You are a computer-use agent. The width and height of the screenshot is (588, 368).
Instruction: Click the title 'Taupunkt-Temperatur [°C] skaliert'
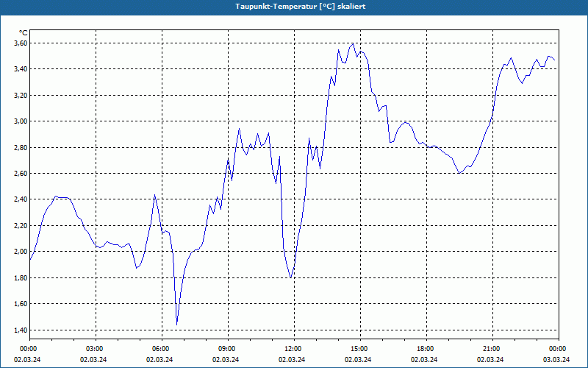click(x=301, y=7)
